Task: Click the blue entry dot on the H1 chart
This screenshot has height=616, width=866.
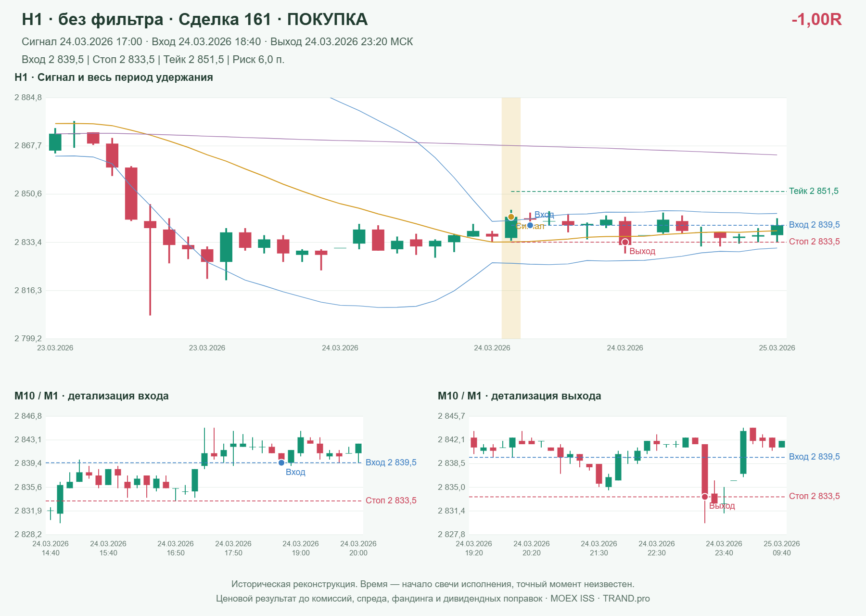Action: (530, 225)
